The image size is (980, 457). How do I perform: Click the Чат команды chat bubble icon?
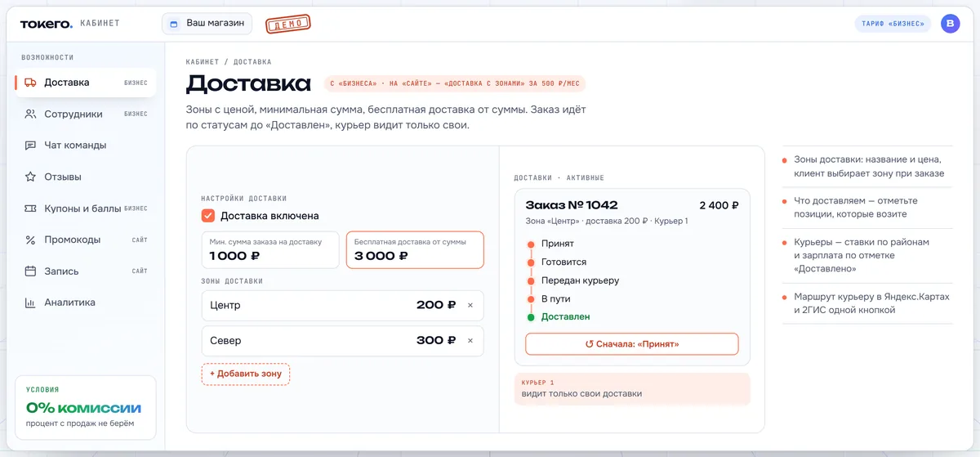coord(30,146)
